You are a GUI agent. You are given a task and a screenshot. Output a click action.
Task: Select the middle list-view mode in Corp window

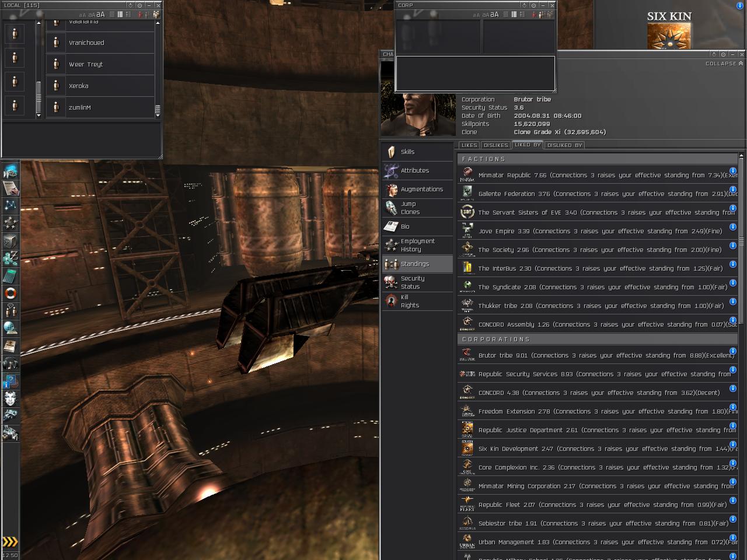514,15
